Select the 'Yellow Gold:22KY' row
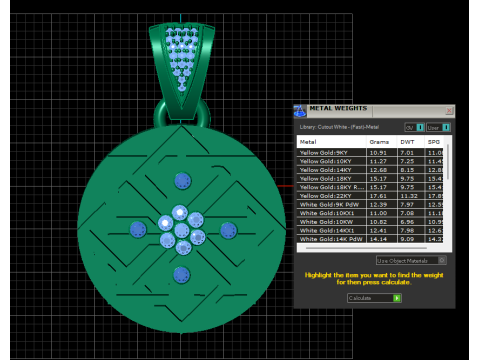This screenshot has width=480, height=360. pos(370,196)
